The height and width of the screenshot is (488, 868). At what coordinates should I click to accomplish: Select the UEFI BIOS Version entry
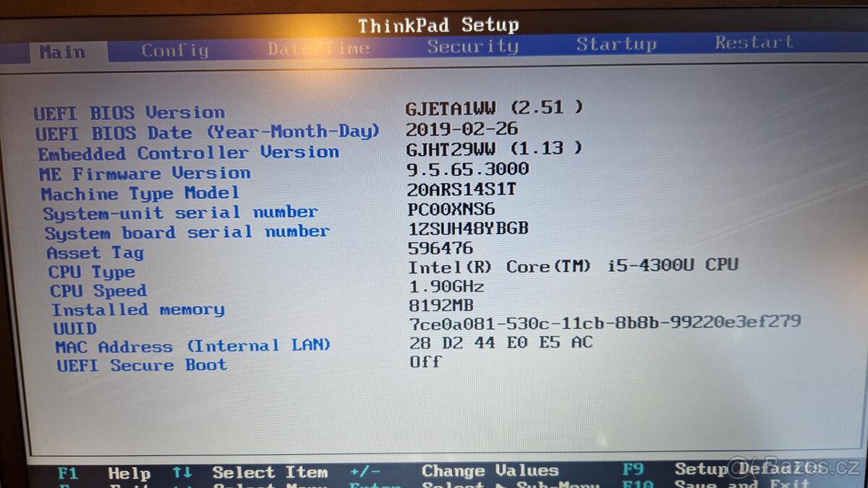click(x=130, y=112)
